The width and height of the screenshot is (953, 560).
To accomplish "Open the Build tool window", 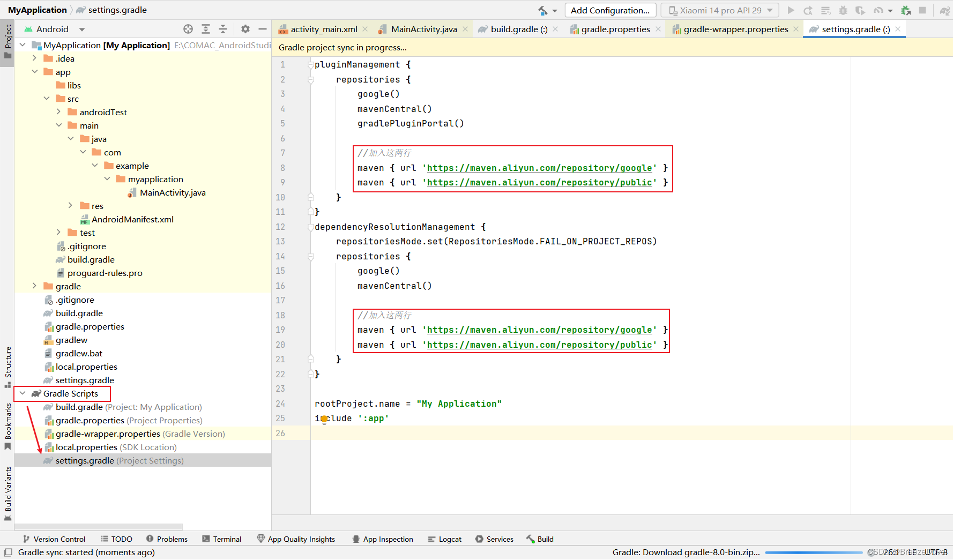I will point(540,539).
